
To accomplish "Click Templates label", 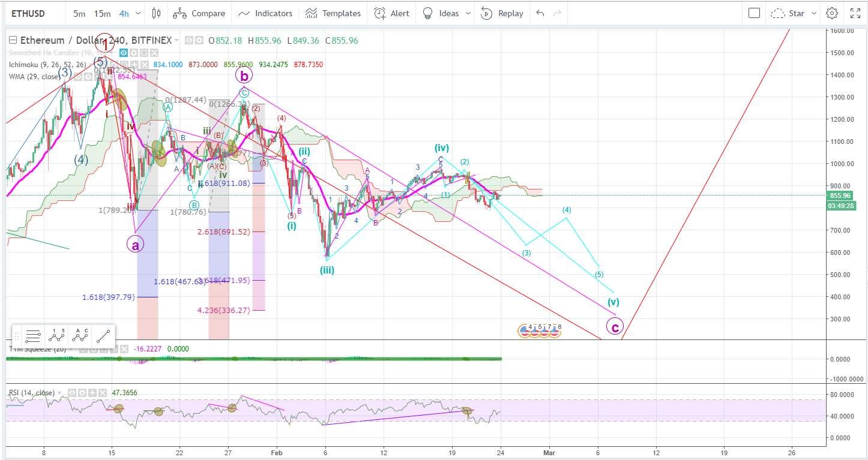I will pos(341,13).
